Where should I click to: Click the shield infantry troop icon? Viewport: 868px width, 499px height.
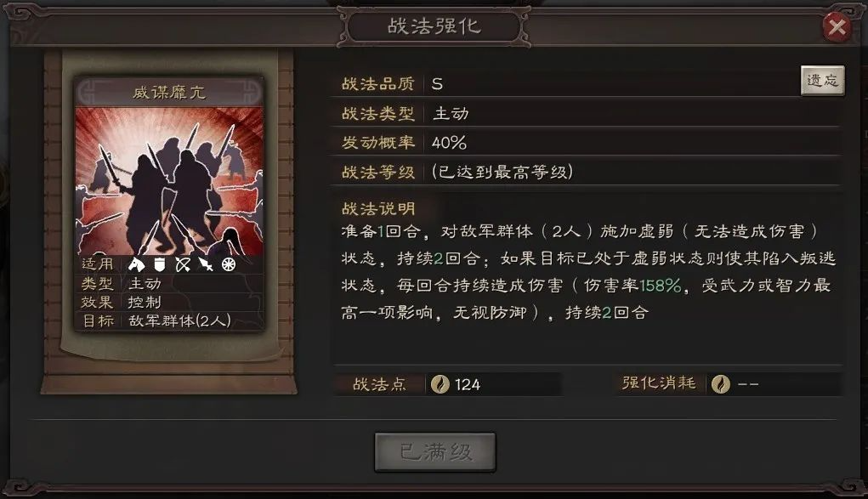click(x=160, y=264)
